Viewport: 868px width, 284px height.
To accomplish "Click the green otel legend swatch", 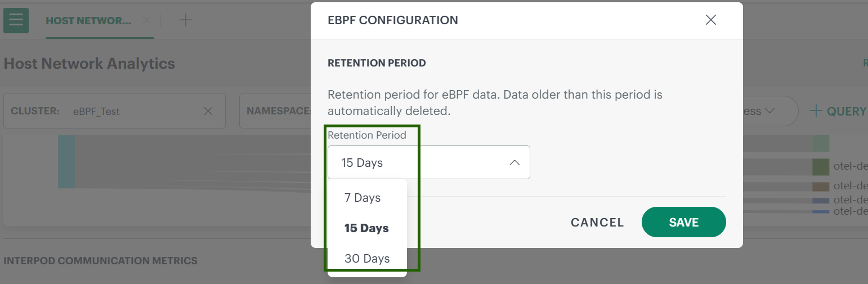I will coord(820,167).
